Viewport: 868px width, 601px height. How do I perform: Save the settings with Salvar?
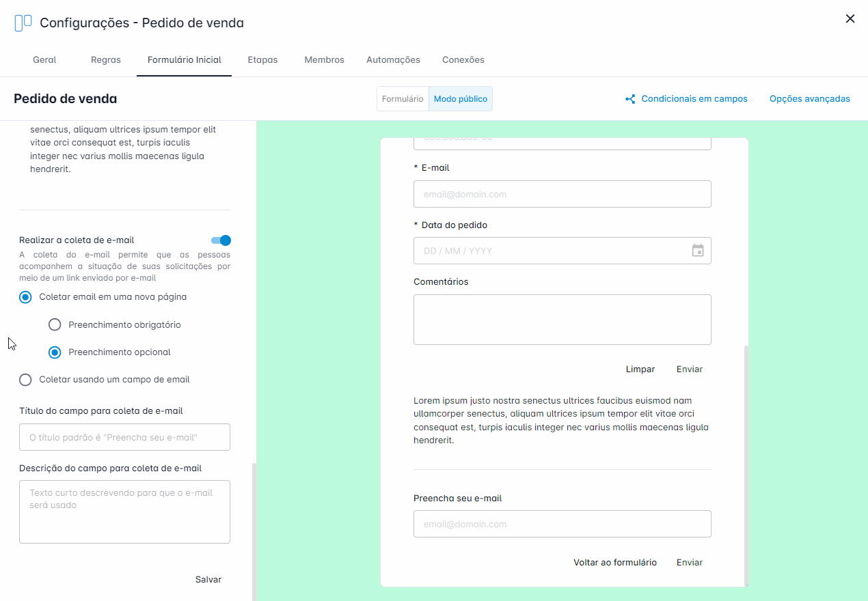click(x=208, y=579)
